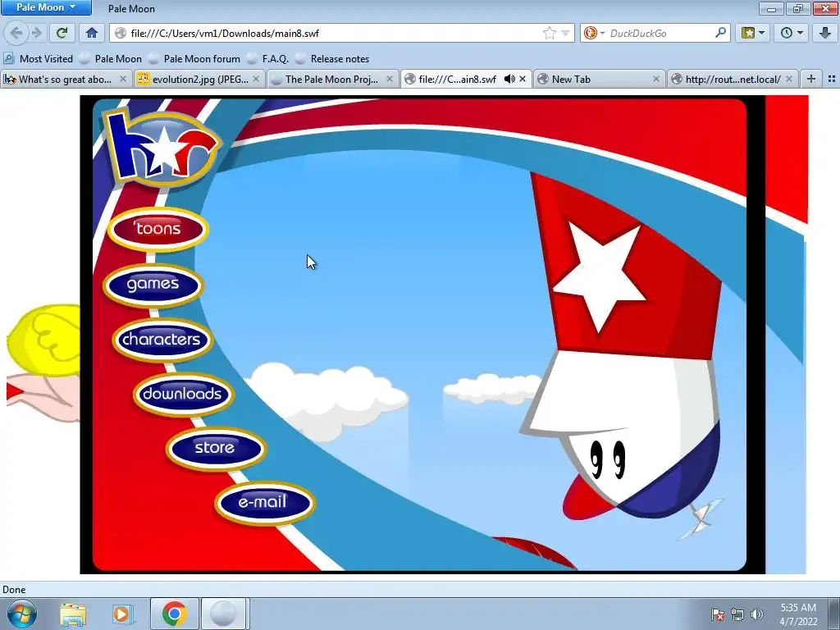Click the games menu button

153,285
